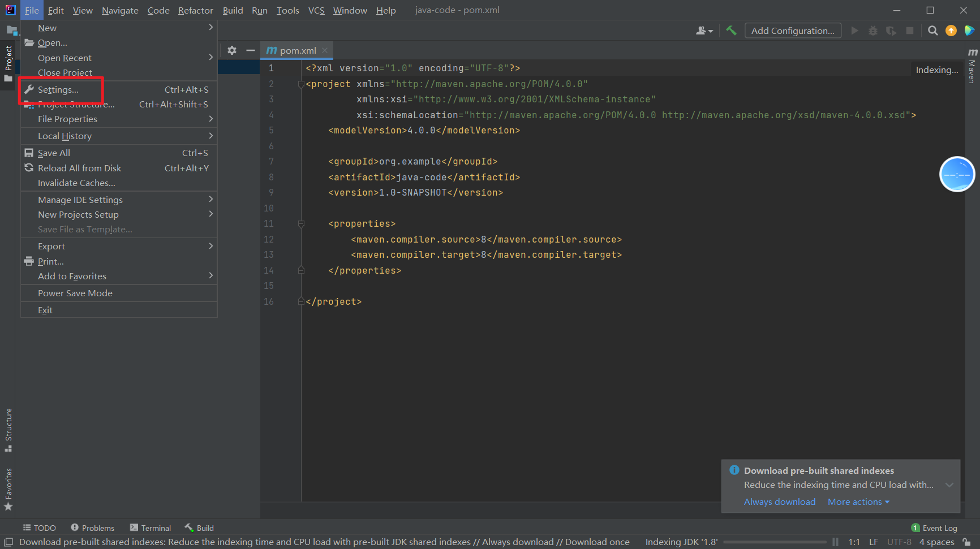Open the VCS menu
Image resolution: width=980 pixels, height=549 pixels.
pos(316,10)
